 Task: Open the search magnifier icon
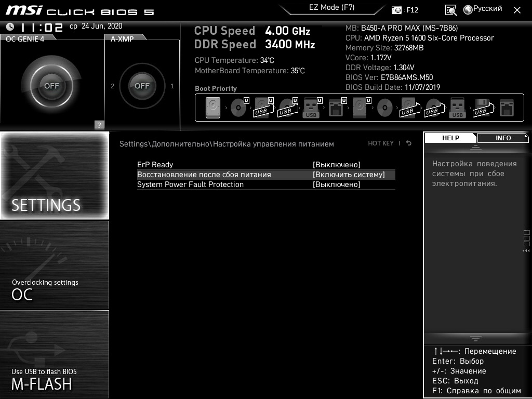coord(451,10)
